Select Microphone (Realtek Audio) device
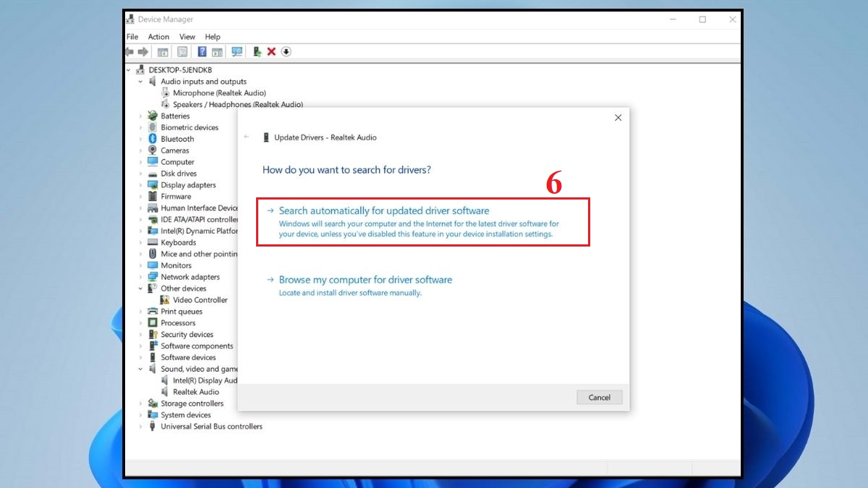 [219, 93]
